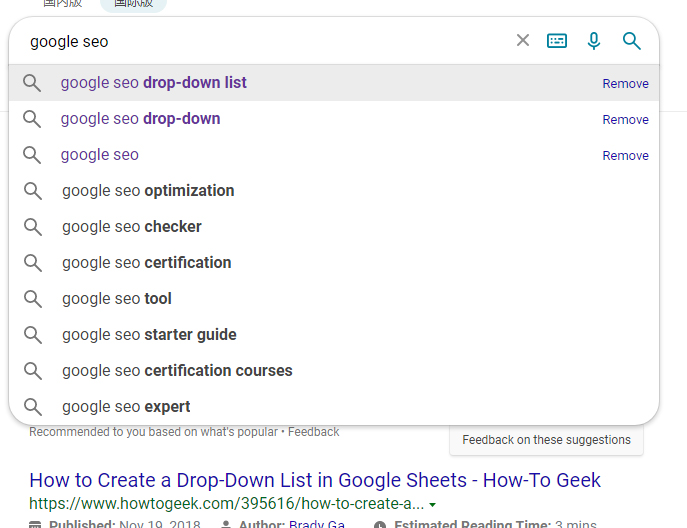This screenshot has height=528, width=687.
Task: Clear the search box with the X icon
Action: click(523, 40)
